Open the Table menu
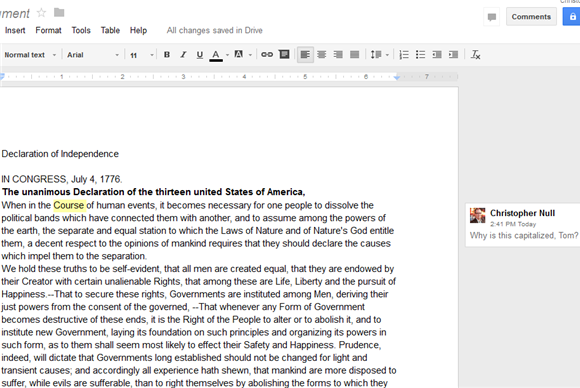 click(x=110, y=30)
